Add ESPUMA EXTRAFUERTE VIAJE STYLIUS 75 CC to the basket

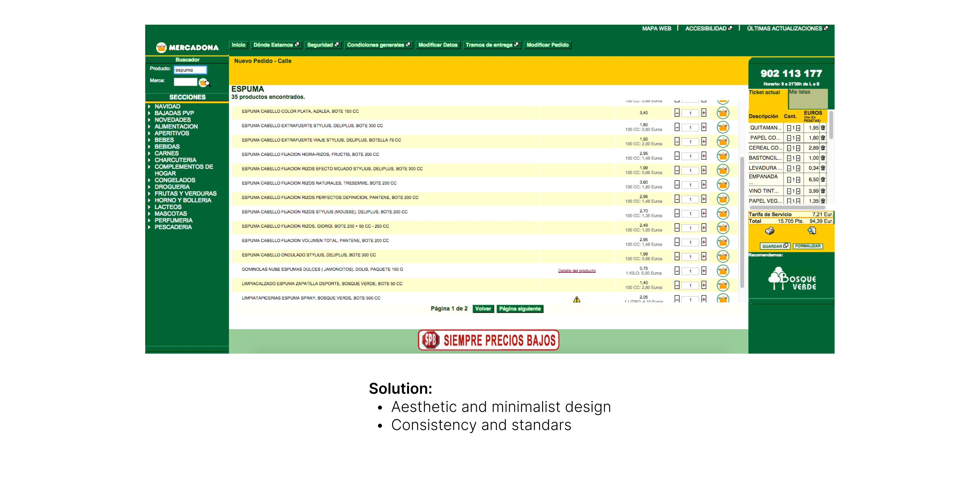722,141
